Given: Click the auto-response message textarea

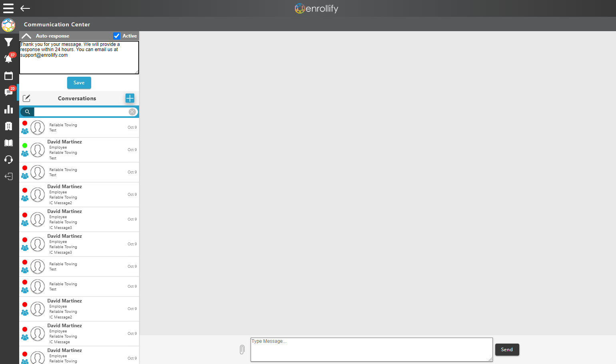Looking at the screenshot, I should 79,58.
